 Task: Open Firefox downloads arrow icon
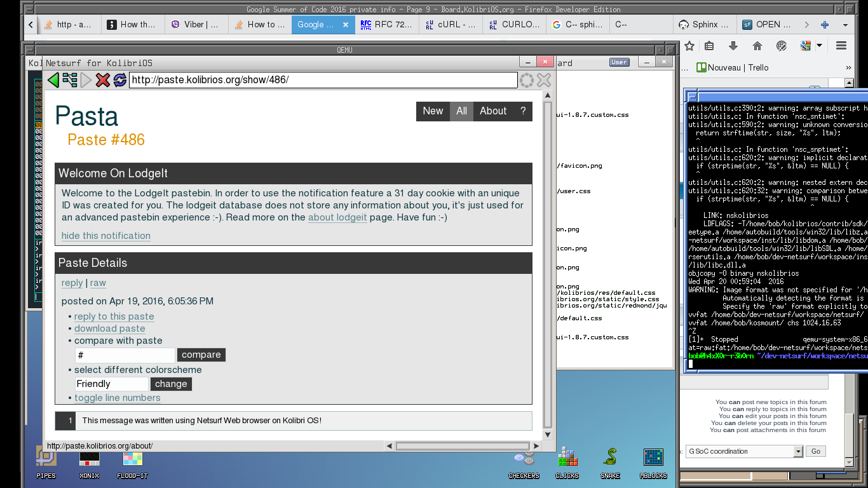pos(733,46)
